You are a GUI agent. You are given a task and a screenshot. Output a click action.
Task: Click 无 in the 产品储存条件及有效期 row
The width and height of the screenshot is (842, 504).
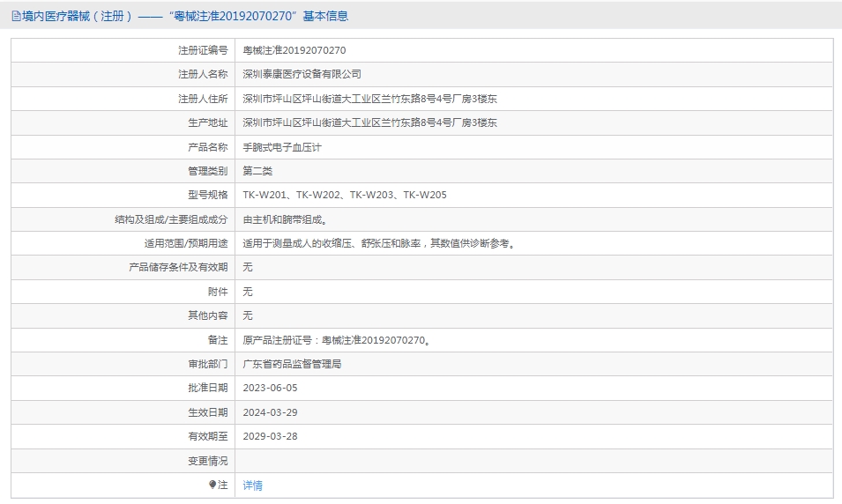coord(248,267)
